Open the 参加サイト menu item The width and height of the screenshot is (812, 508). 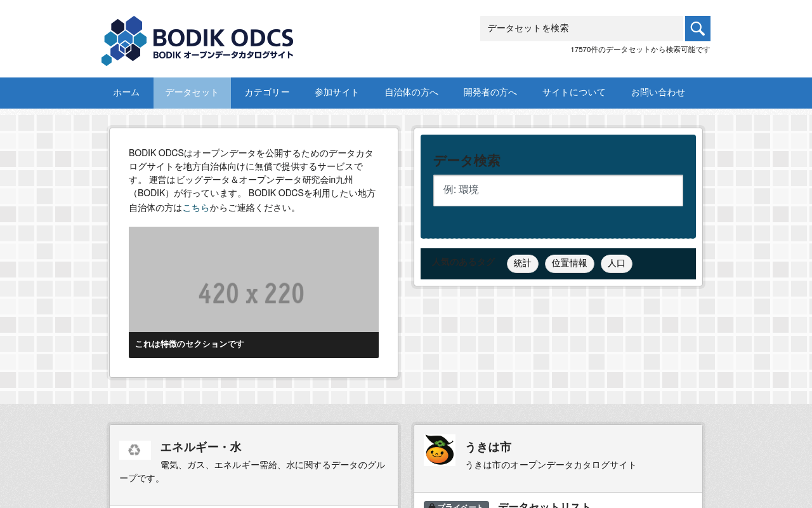pyautogui.click(x=337, y=93)
